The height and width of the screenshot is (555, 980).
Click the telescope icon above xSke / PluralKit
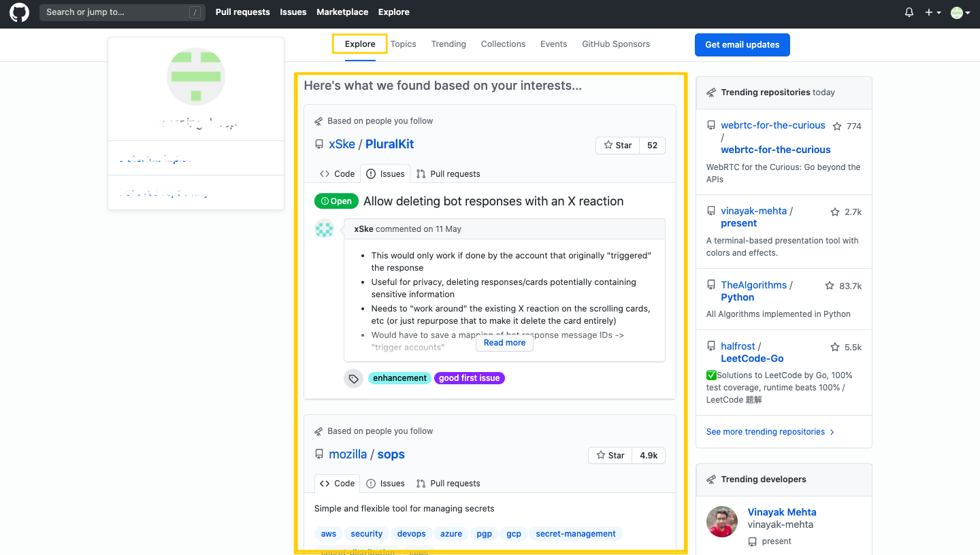click(318, 120)
